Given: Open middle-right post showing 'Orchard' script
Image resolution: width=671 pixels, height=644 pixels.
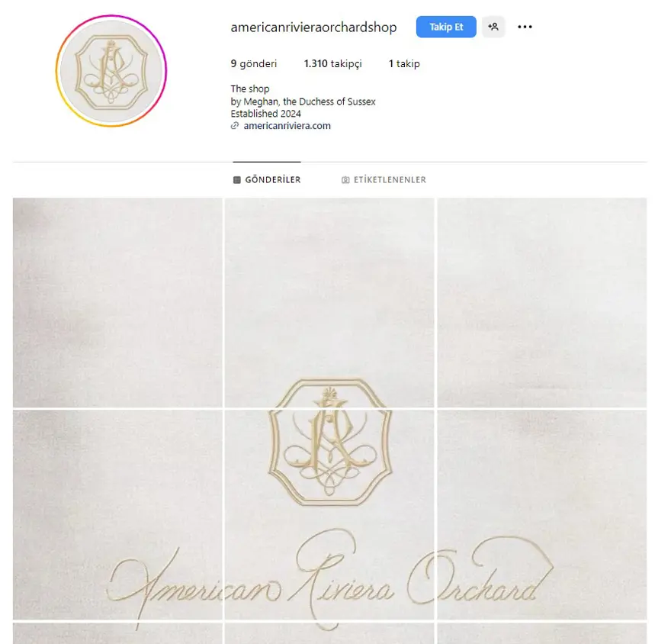Looking at the screenshot, I should (542, 515).
